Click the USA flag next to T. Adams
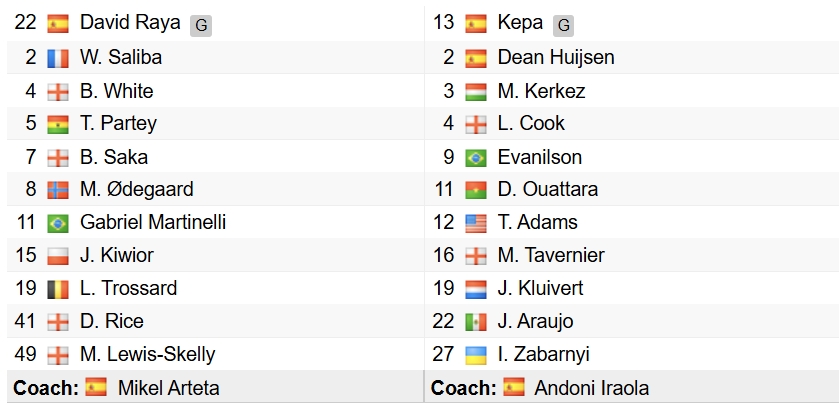 pyautogui.click(x=476, y=223)
